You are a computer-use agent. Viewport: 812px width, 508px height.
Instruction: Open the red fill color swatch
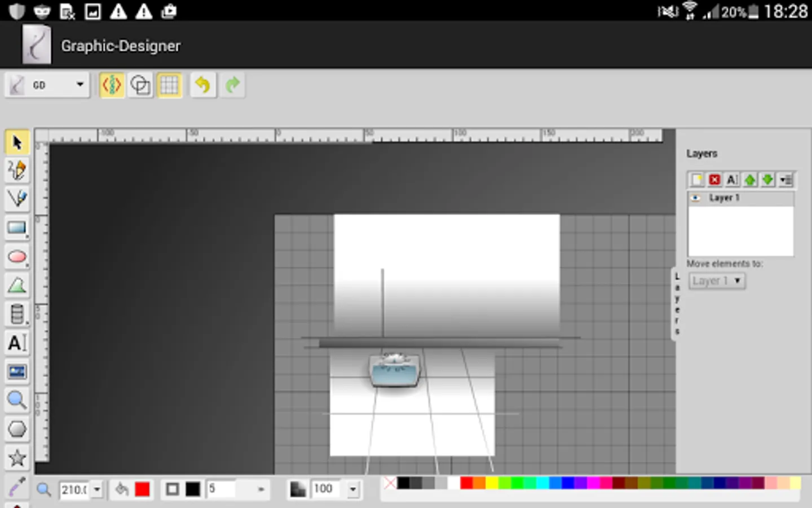click(143, 489)
